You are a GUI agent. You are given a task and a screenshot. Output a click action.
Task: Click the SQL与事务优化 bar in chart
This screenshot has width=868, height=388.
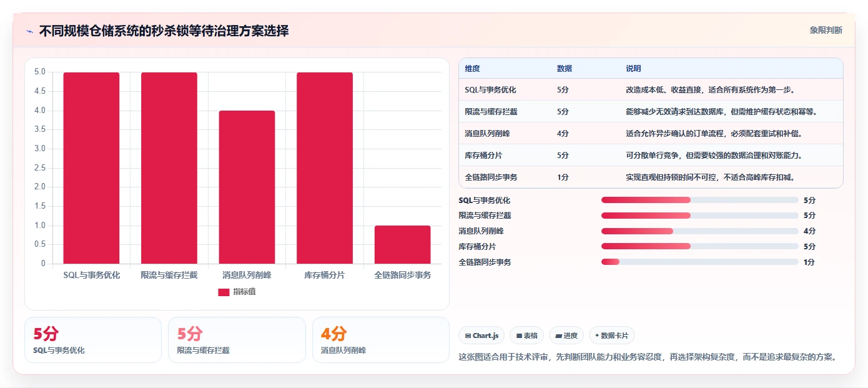pos(91,168)
